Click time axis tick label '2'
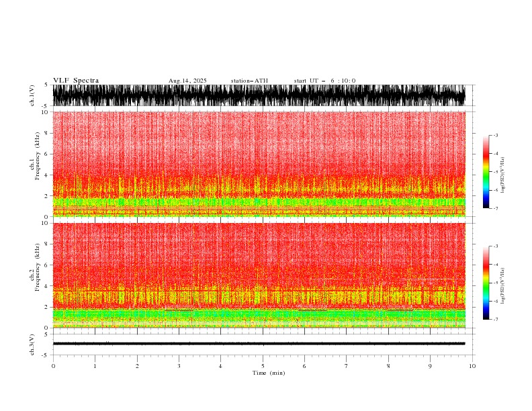Screen dimensions: 532x411 [x=137, y=366]
